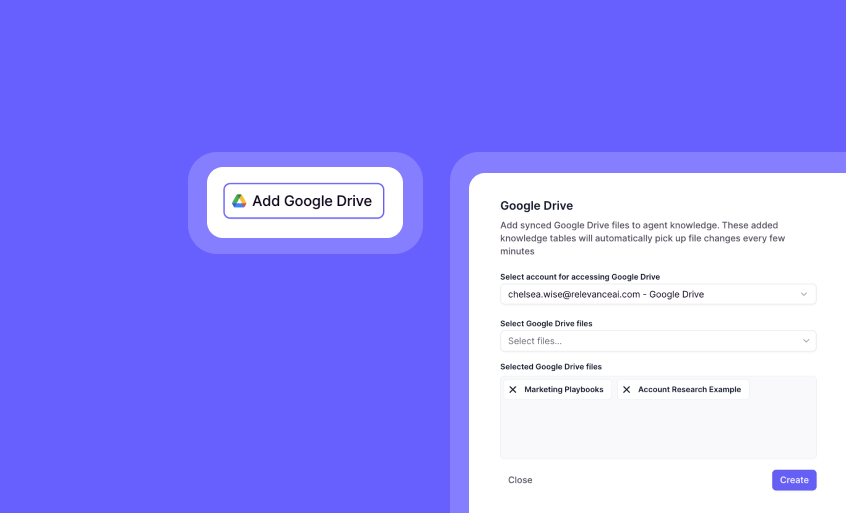Viewport: 846px width, 513px height.
Task: Click the Close button
Action: [520, 480]
